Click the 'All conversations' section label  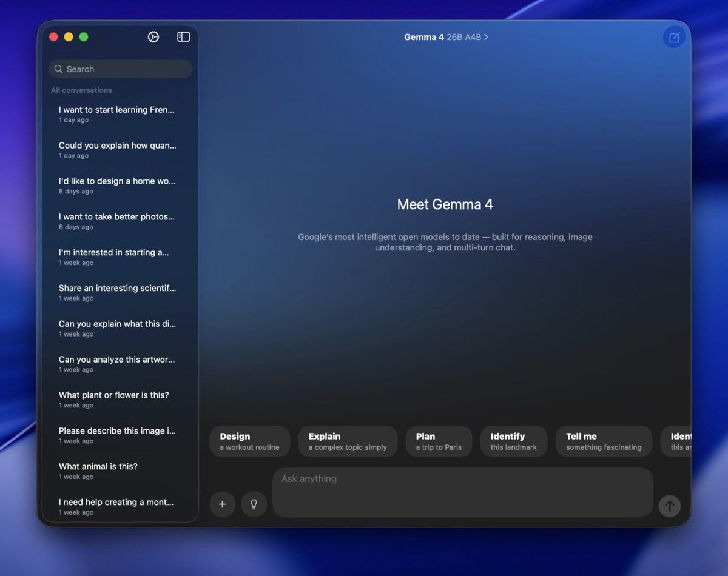81,90
